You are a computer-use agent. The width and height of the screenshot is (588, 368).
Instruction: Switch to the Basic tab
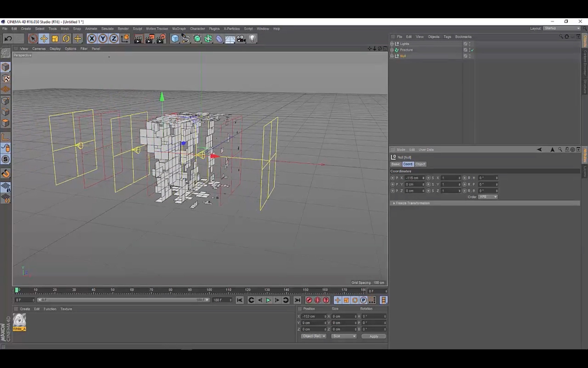pyautogui.click(x=396, y=164)
